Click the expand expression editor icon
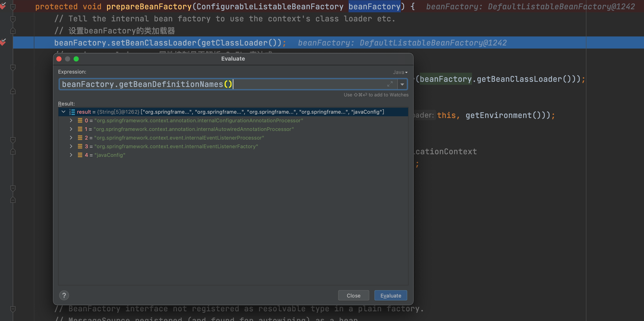Screen dimensions: 644x321 point(390,84)
